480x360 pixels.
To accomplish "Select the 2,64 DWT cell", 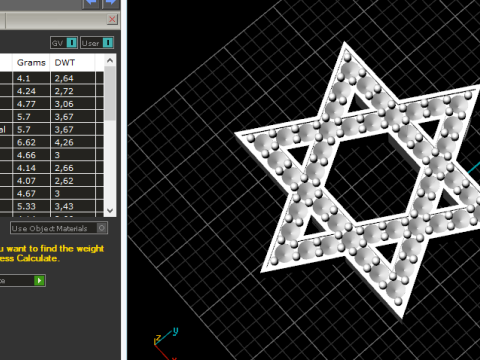I will click(x=73, y=78).
